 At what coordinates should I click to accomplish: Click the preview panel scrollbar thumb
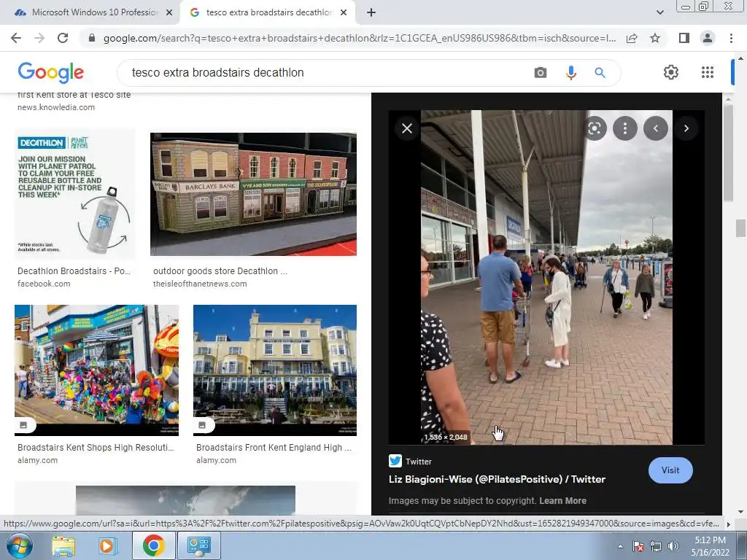(x=728, y=152)
